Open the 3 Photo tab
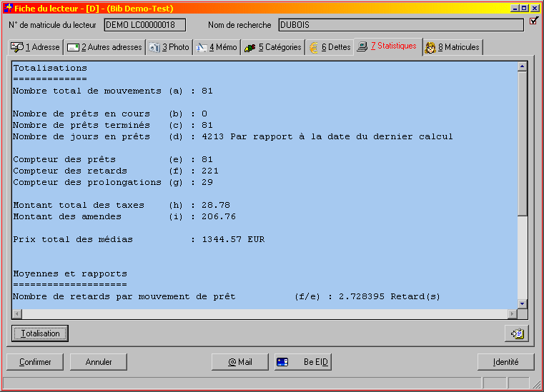This screenshot has height=392, width=544. (169, 47)
